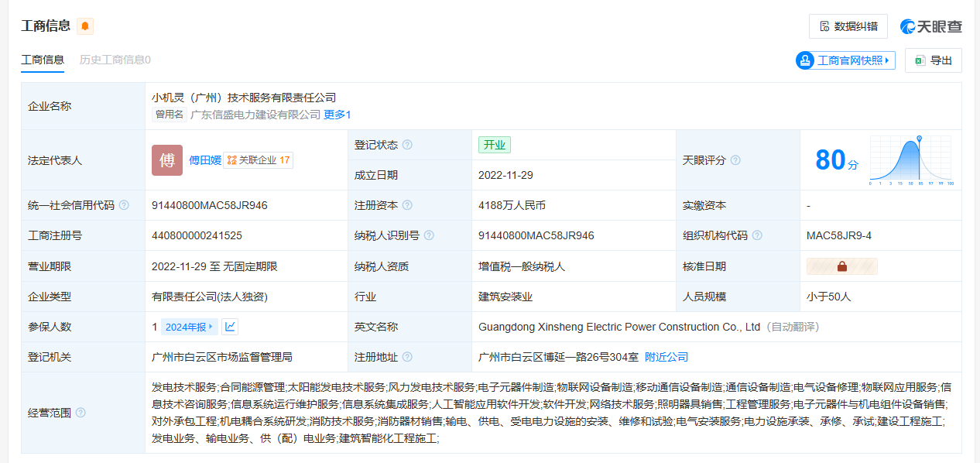Click English name Guangdong Xinsheng Electric Power Construction
The width and height of the screenshot is (980, 463).
619,327
